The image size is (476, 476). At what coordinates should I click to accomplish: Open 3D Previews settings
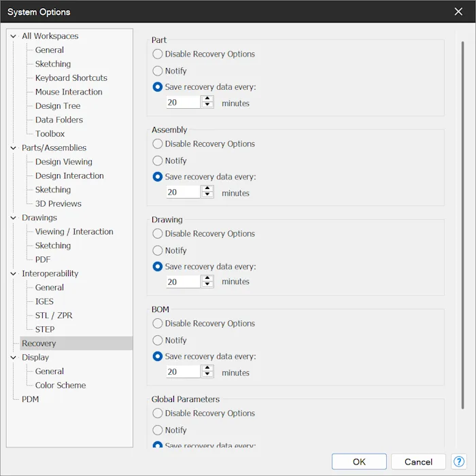[58, 203]
